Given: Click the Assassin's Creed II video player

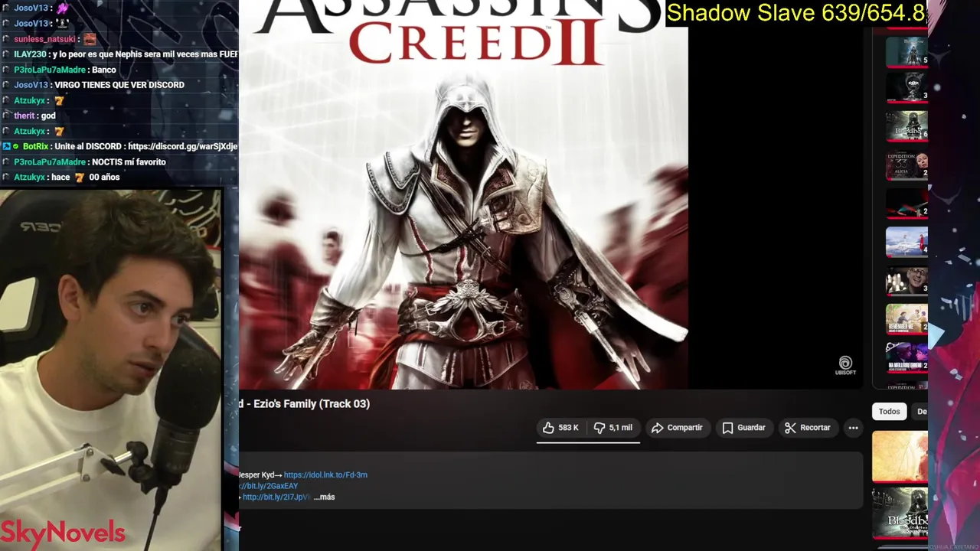Looking at the screenshot, I should coord(551,195).
